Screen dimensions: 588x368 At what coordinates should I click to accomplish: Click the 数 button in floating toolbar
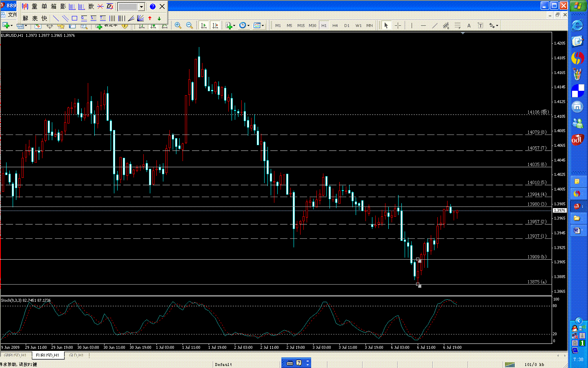(x=91, y=7)
